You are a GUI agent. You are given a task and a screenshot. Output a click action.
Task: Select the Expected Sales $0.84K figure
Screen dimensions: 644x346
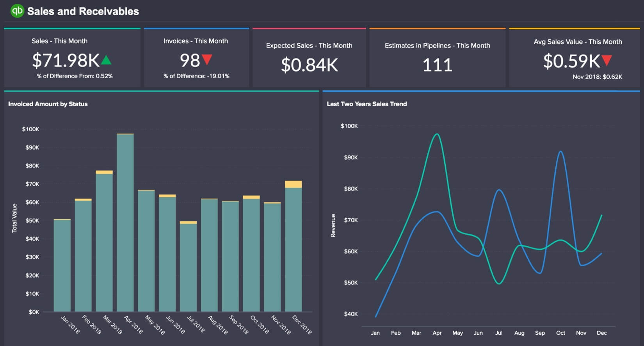pyautogui.click(x=309, y=65)
